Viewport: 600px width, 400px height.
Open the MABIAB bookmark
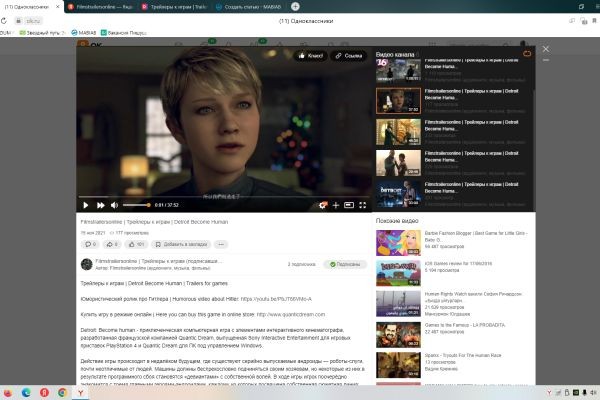coord(84,33)
